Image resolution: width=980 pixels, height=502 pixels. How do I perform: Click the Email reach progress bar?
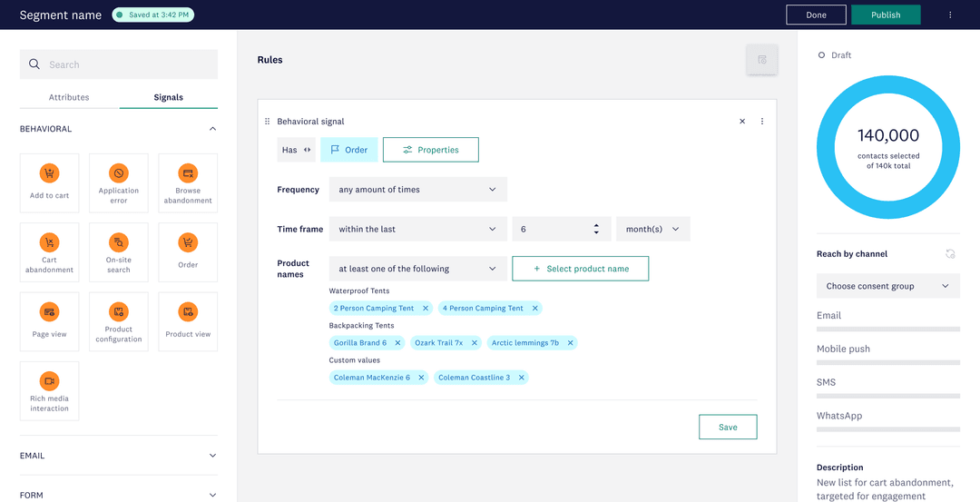coord(888,329)
